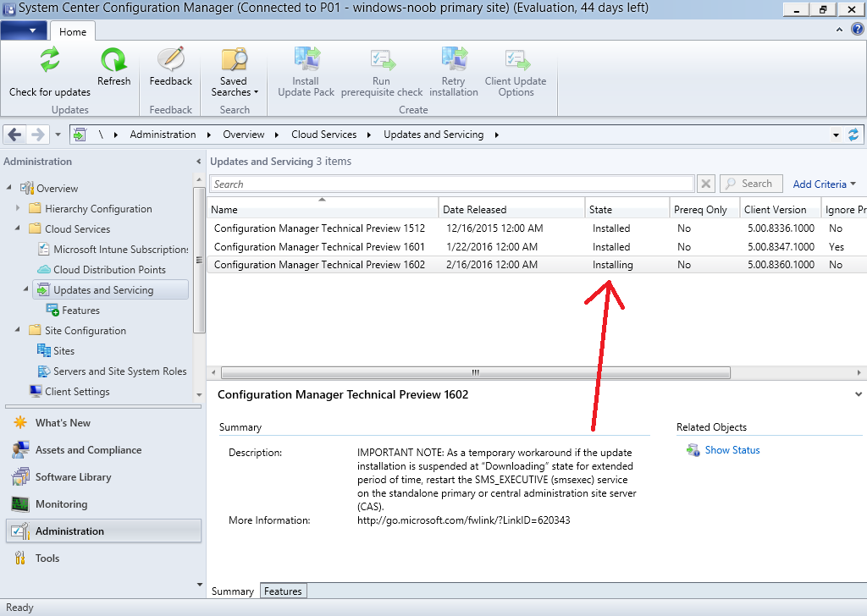The height and width of the screenshot is (616, 867).
Task: Collapse the Site Configuration node
Action: point(17,330)
